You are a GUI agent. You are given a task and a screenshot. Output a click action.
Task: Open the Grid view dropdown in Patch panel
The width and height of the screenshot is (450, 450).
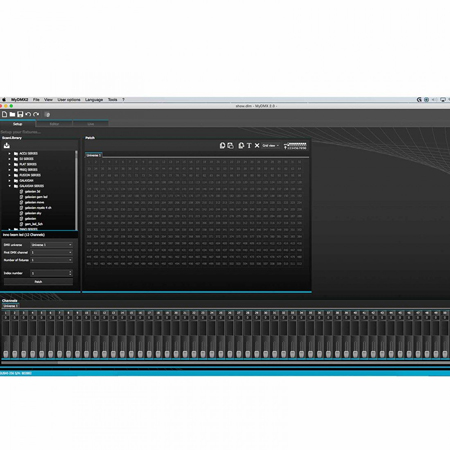270,146
